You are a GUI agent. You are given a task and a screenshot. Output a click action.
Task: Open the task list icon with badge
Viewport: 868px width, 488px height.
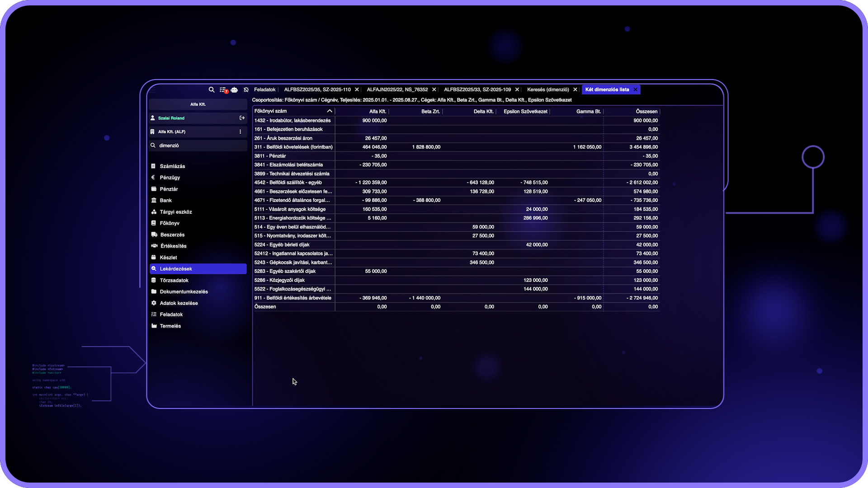point(223,89)
